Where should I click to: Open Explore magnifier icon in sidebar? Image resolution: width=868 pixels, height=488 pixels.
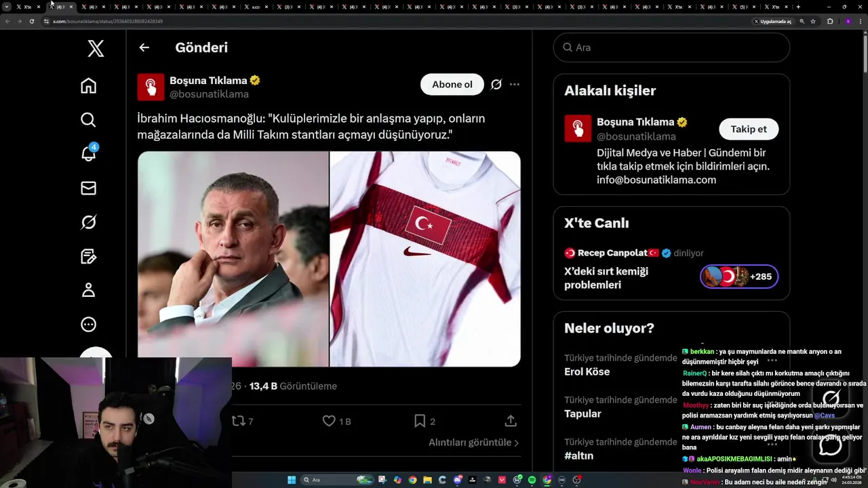88,120
